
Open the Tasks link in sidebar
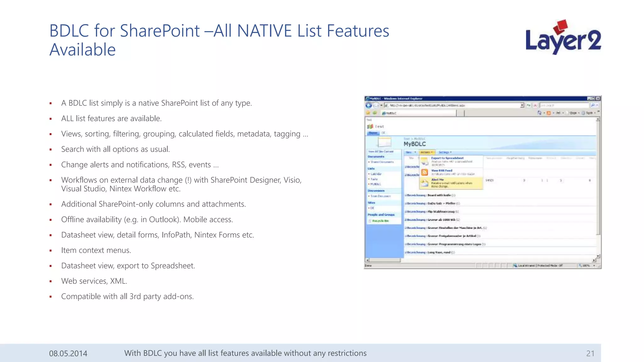tap(374, 179)
